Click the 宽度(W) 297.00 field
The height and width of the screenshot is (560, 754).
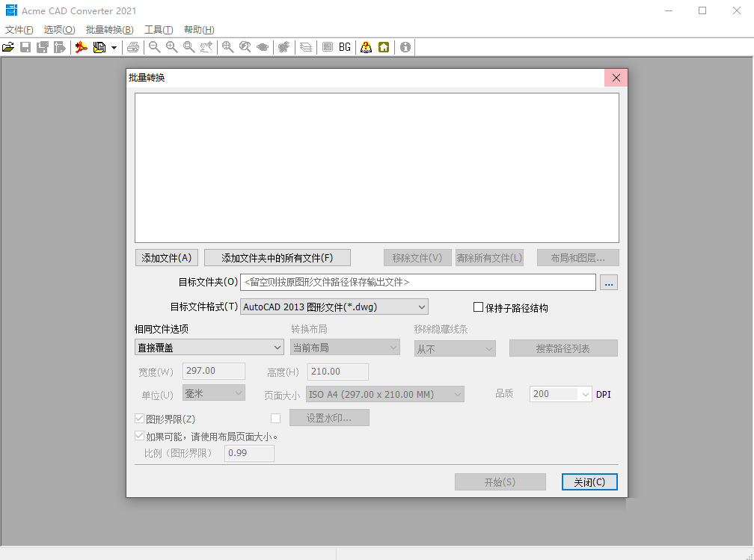(214, 371)
